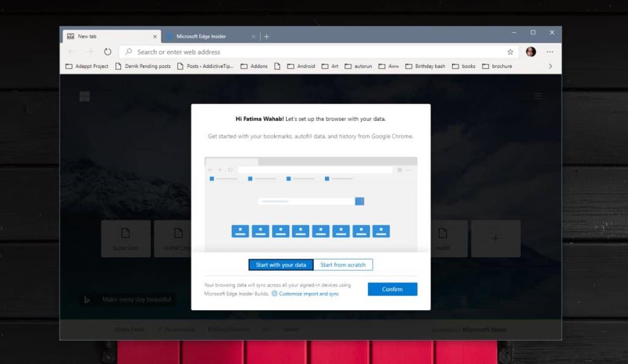Open the Settings and more ellipsis menu
The height and width of the screenshot is (364, 628).
pyautogui.click(x=550, y=52)
